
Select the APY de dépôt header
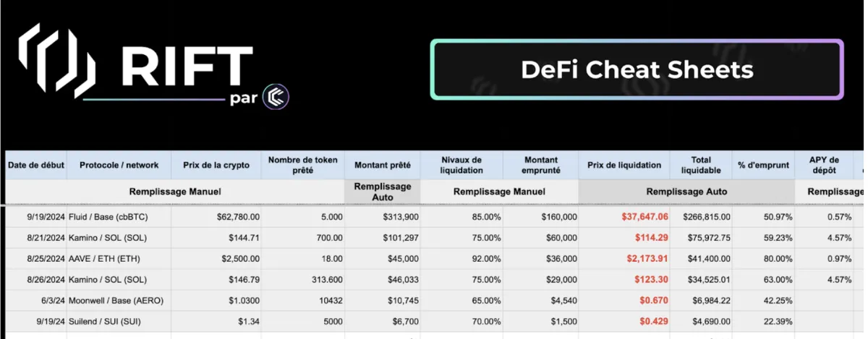(824, 165)
